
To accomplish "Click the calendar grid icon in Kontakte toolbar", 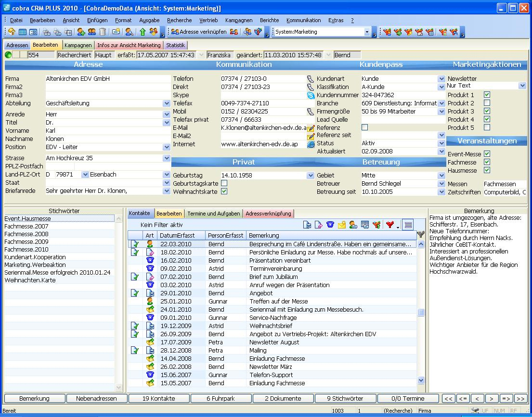I will 365,225.
